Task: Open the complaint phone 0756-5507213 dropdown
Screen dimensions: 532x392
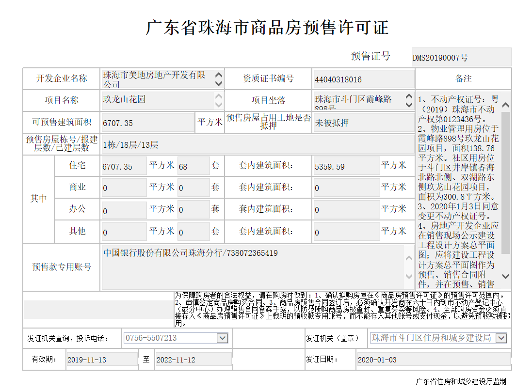Action: [222, 338]
